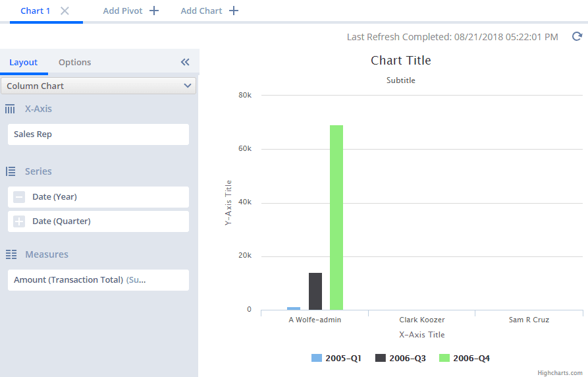
Task: Open the Column Chart type dropdown
Action: (99, 86)
